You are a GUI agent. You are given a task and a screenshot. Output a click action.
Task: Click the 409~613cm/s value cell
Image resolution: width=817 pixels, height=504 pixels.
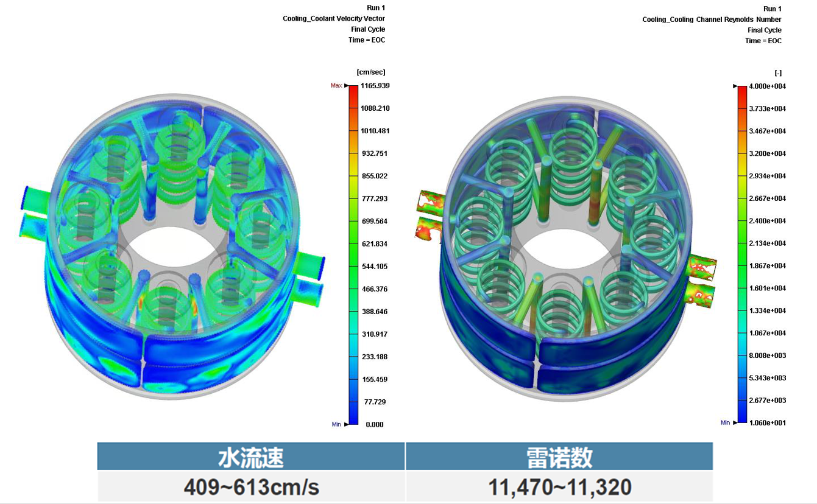point(251,487)
